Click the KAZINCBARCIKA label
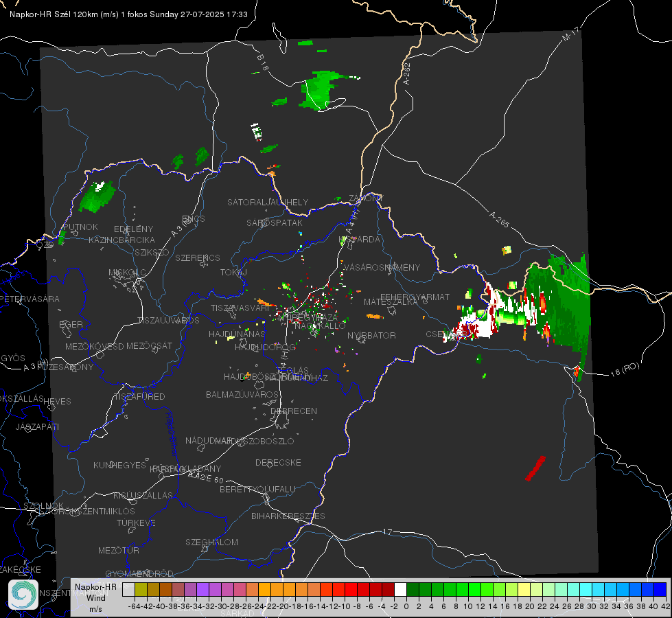This screenshot has height=618, width=672. click(x=121, y=240)
